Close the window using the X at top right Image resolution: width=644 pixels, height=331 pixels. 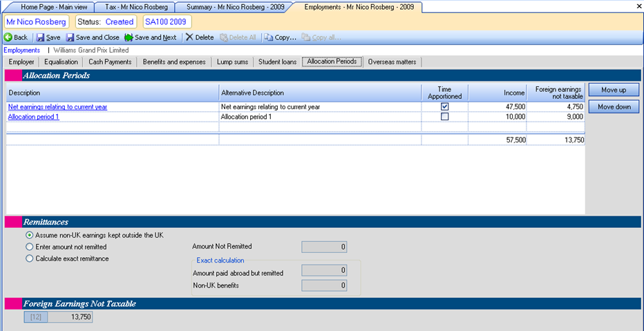638,7
